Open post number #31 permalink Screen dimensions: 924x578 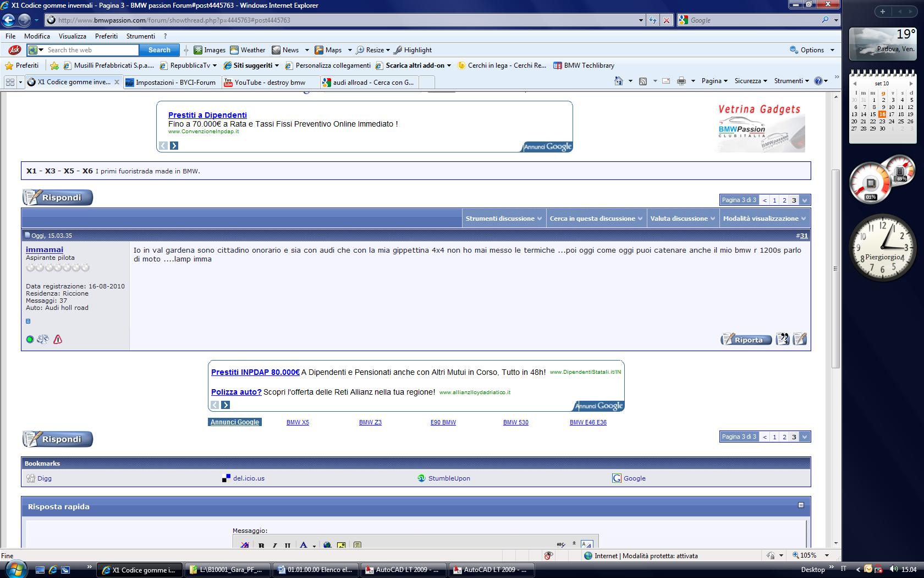pos(804,236)
